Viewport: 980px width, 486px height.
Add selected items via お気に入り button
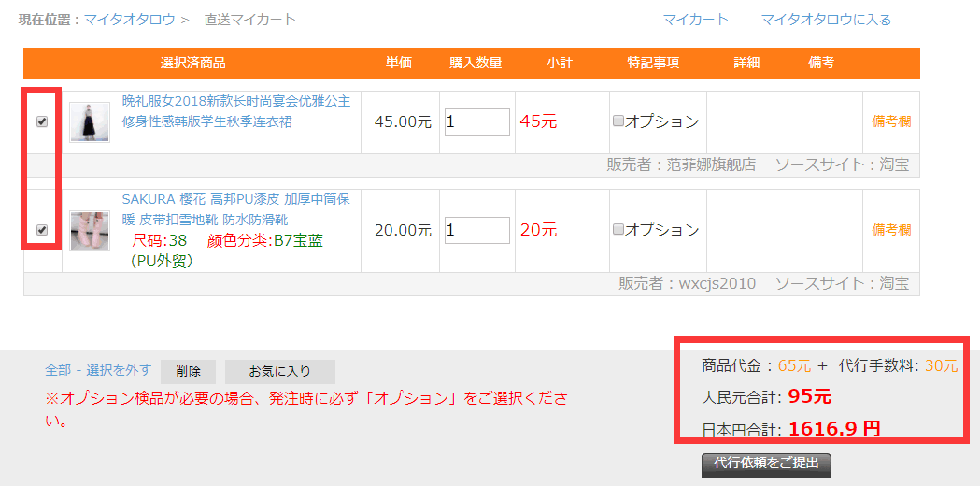(x=279, y=372)
